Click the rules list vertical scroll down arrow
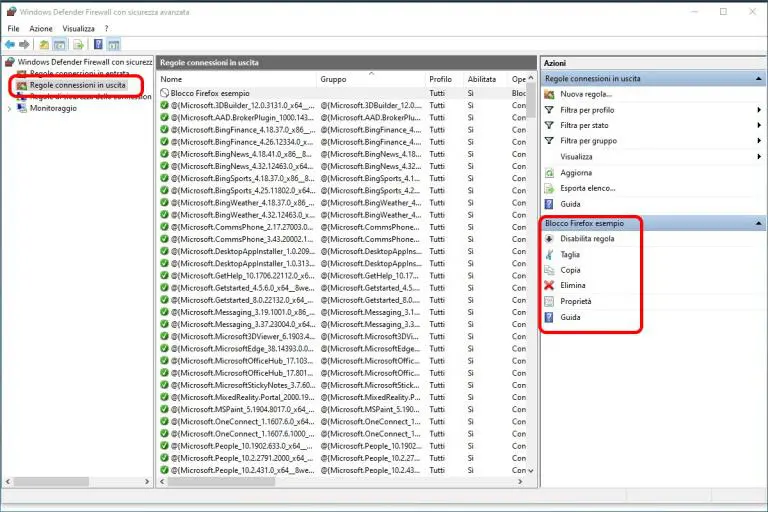This screenshot has width=768, height=512. (x=531, y=470)
